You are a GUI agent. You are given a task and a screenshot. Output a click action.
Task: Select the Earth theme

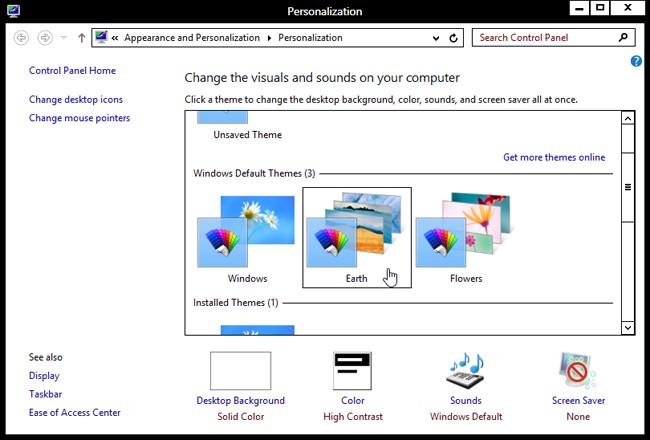[357, 238]
